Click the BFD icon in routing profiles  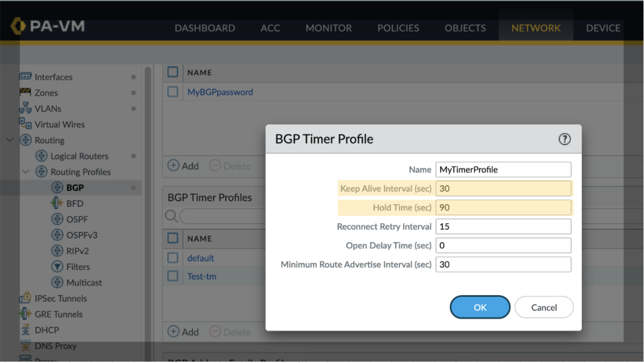pos(57,203)
